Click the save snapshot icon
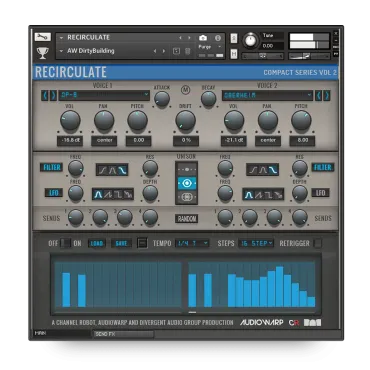370x370 pixels. click(176, 51)
